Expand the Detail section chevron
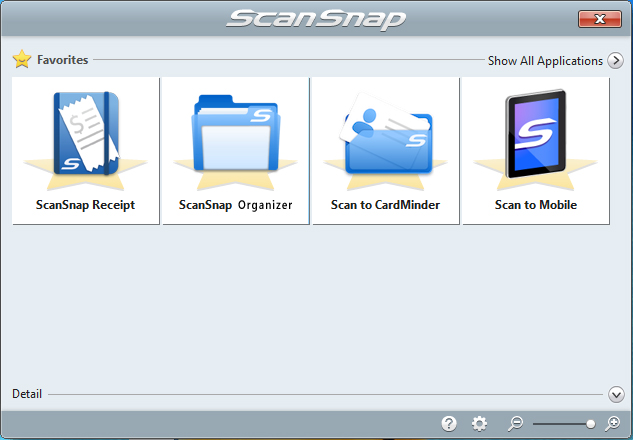 click(616, 394)
